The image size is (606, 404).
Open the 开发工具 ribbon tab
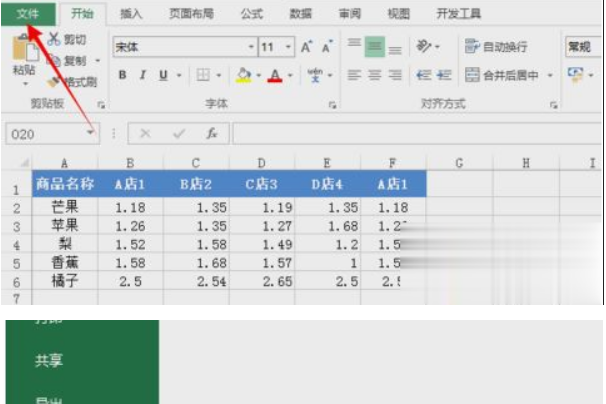(458, 14)
